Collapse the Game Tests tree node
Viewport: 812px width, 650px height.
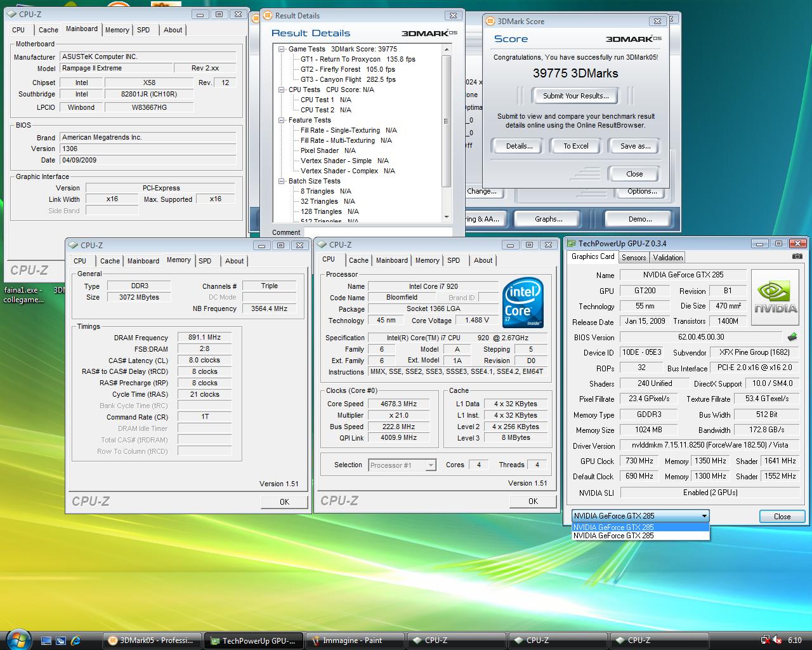(x=282, y=49)
